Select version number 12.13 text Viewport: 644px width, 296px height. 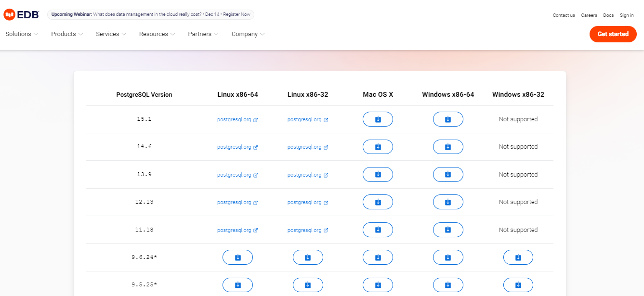[144, 202]
